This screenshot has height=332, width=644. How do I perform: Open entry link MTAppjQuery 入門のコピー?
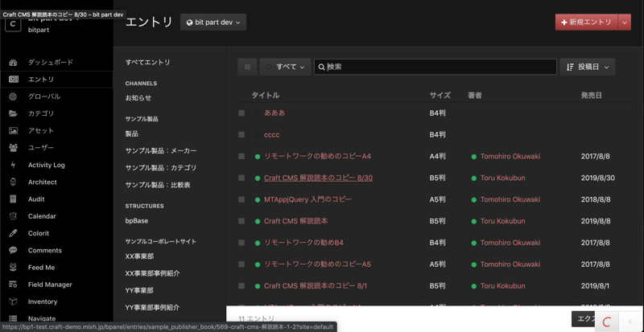click(308, 199)
